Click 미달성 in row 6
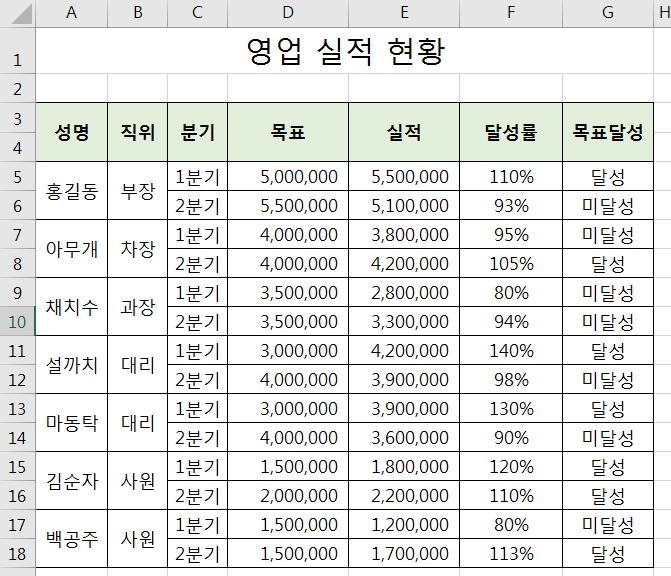 (x=608, y=205)
